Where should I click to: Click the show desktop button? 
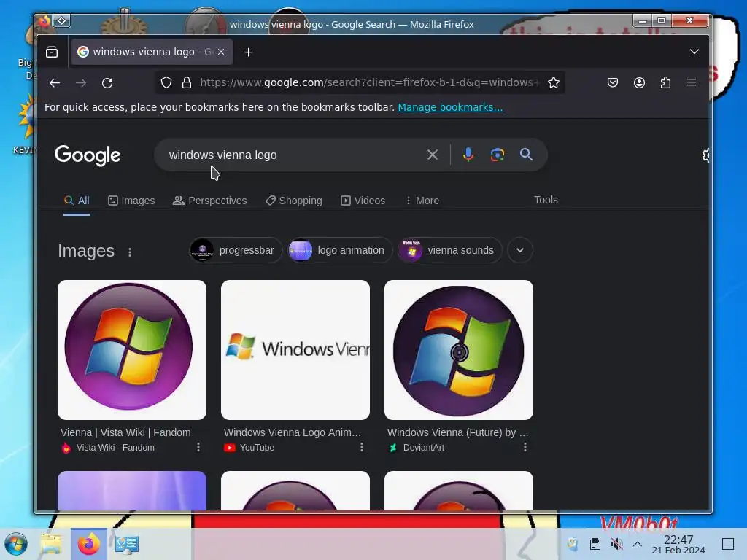[x=728, y=544]
